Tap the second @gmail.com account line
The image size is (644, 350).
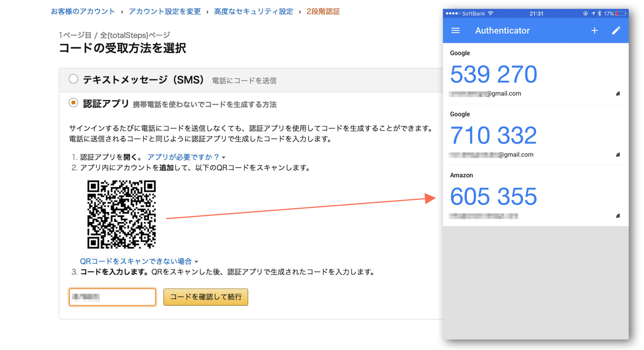(491, 155)
